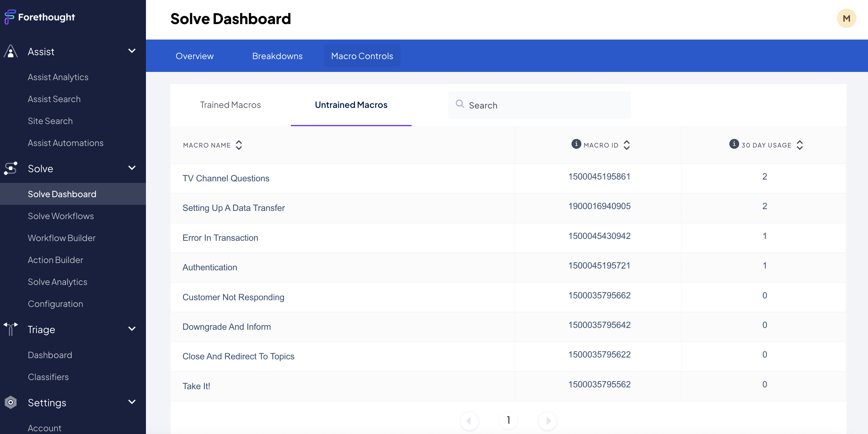Viewport: 868px width, 434px height.
Task: Collapse the Settings menu chevron
Action: coord(132,402)
